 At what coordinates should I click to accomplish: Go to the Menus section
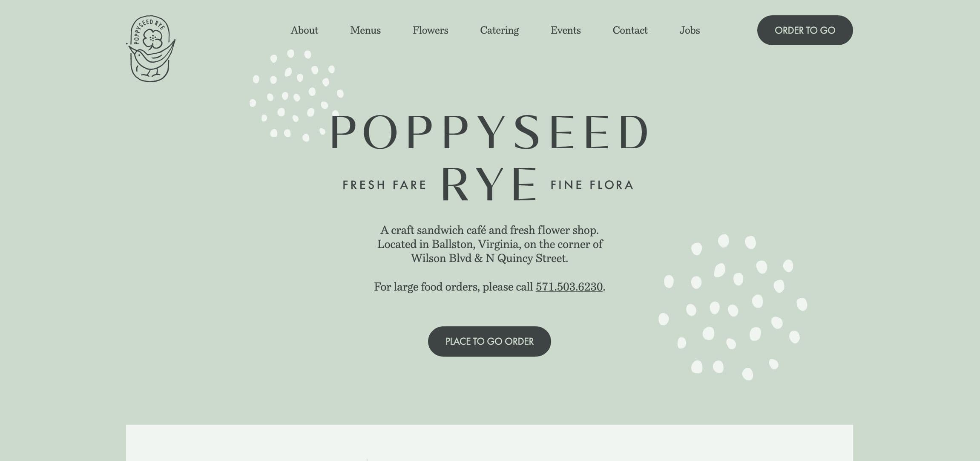[x=365, y=30]
